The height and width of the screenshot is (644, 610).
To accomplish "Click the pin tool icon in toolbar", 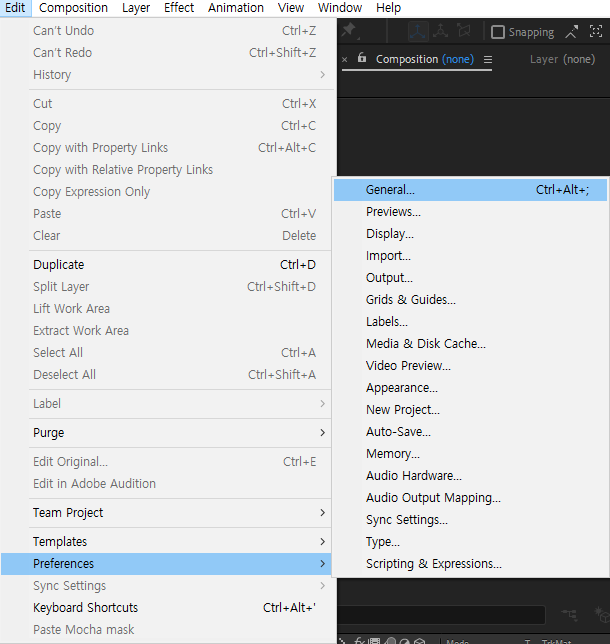I will [349, 30].
